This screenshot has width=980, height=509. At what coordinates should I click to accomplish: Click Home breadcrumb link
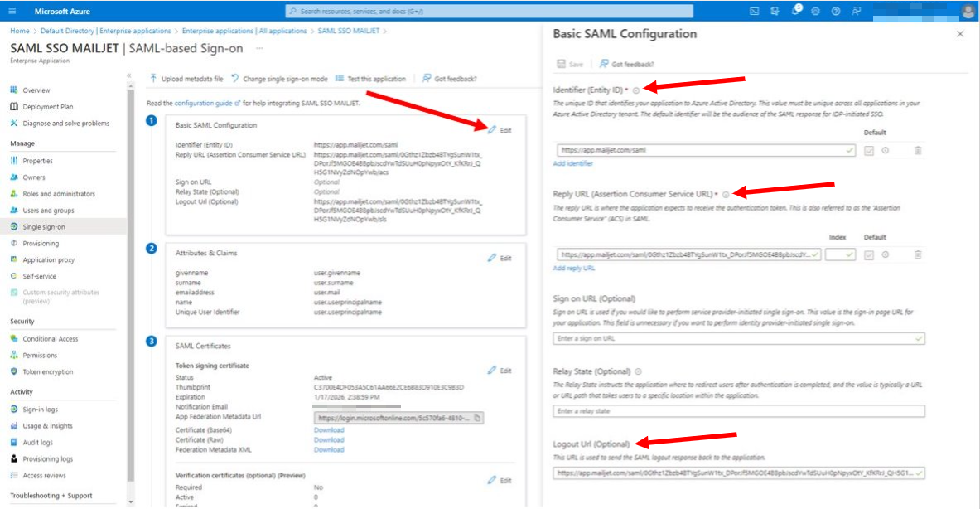(x=19, y=31)
